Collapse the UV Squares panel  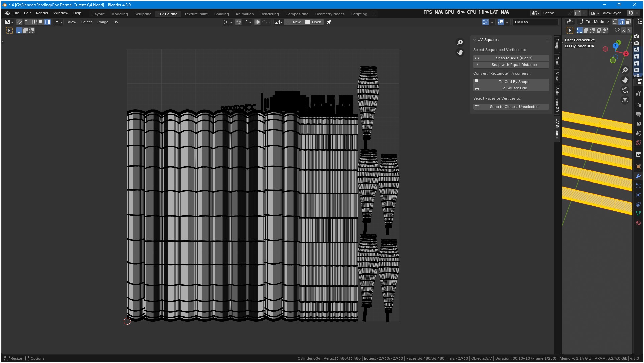tap(475, 40)
